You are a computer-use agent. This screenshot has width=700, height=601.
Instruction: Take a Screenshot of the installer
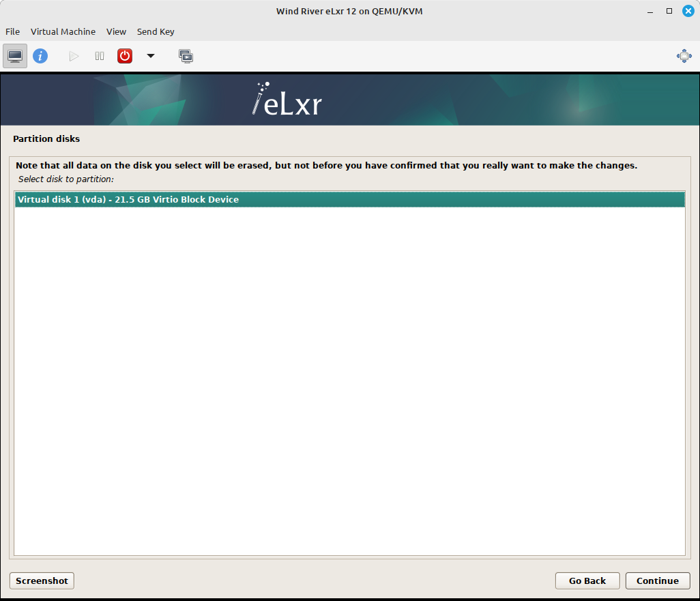42,581
